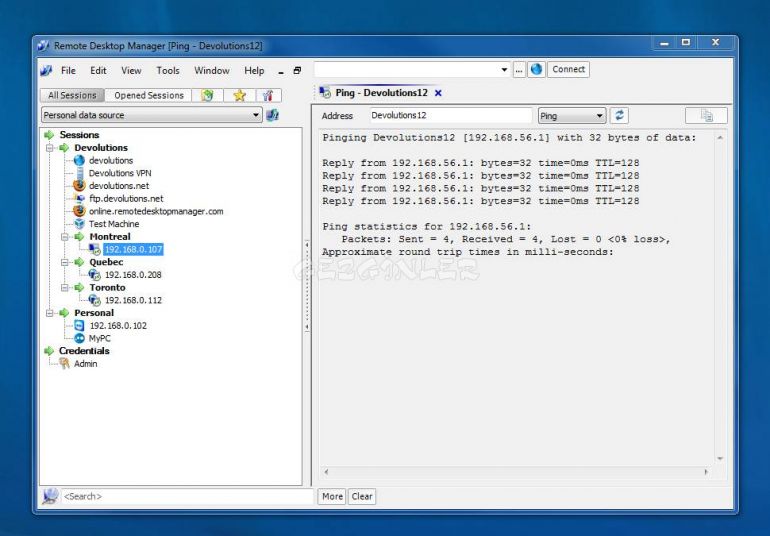Open the favorites star tab
The image size is (770, 536).
click(x=239, y=95)
